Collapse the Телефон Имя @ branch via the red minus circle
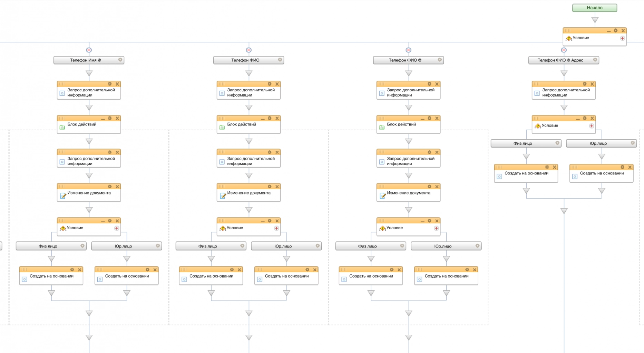Screen dimensions: 644x353 89,50
